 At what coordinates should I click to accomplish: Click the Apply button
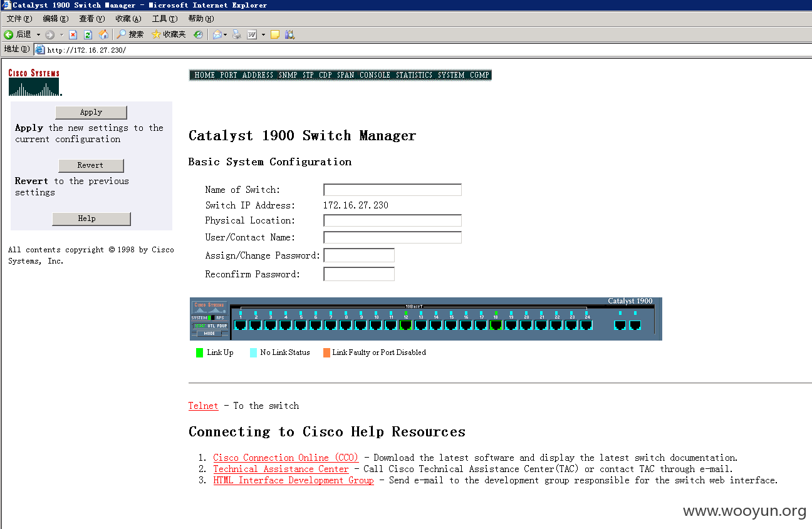[x=91, y=112]
